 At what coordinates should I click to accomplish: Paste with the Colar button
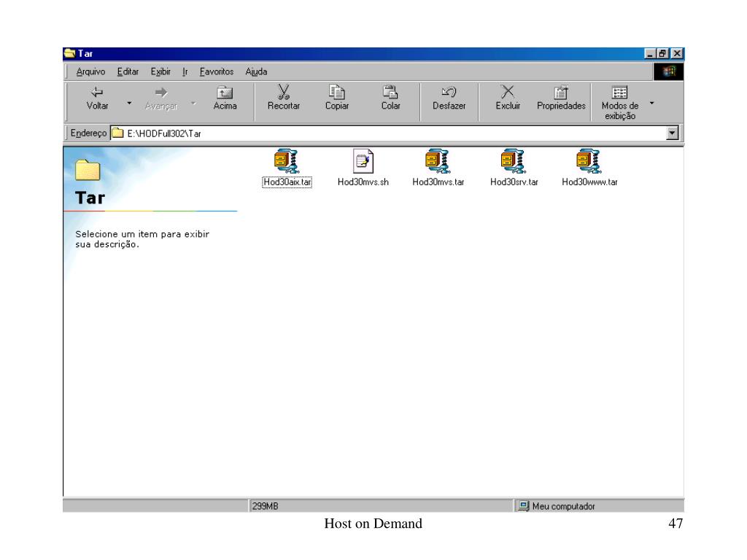coord(391,98)
